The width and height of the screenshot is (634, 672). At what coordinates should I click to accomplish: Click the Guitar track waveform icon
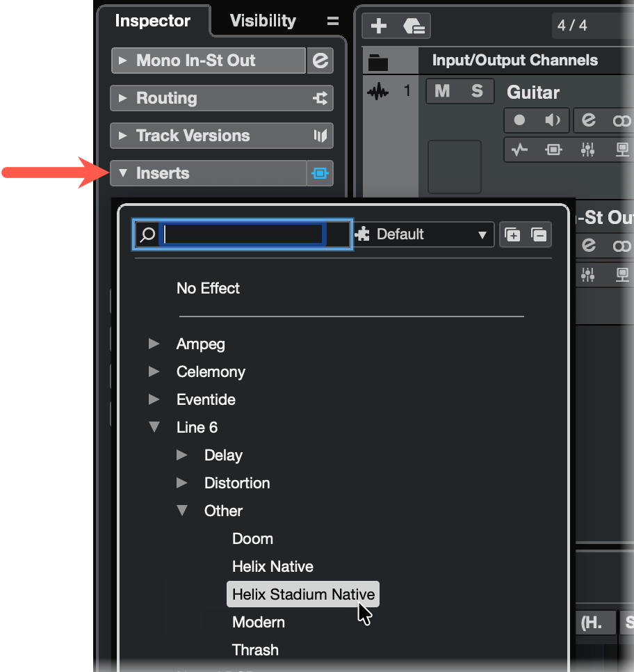pyautogui.click(x=378, y=91)
